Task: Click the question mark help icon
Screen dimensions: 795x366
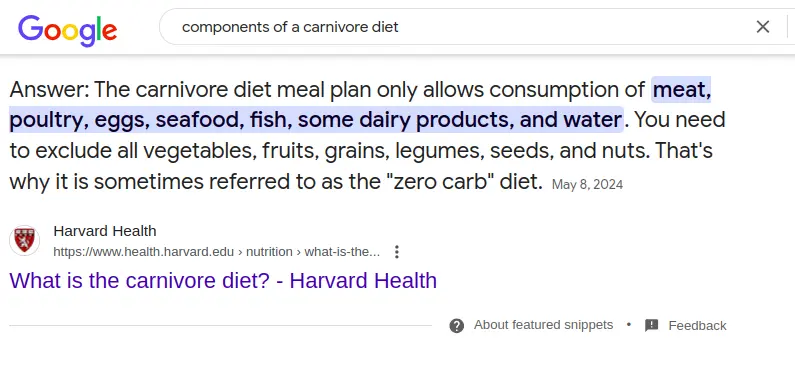Action: pos(456,325)
